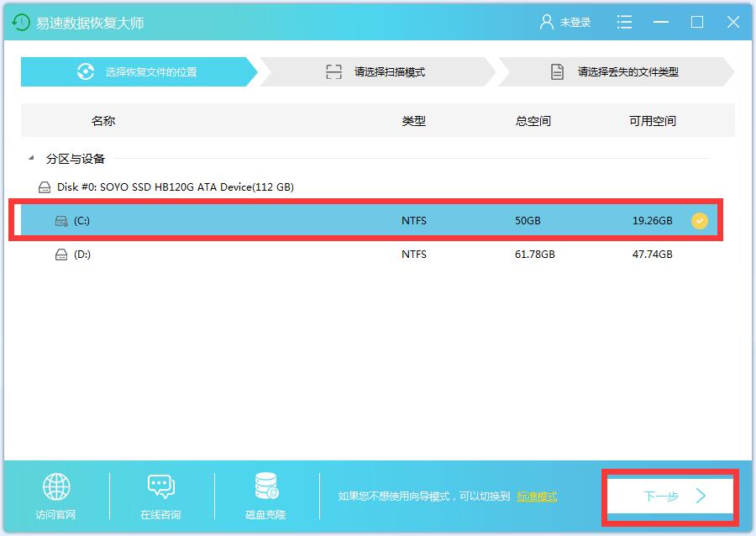Click the 名称 column header
This screenshot has height=536, width=756.
pyautogui.click(x=102, y=121)
